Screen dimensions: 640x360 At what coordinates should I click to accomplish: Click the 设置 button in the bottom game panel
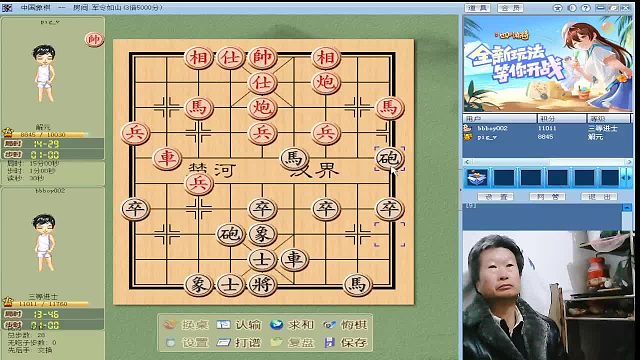click(x=186, y=342)
